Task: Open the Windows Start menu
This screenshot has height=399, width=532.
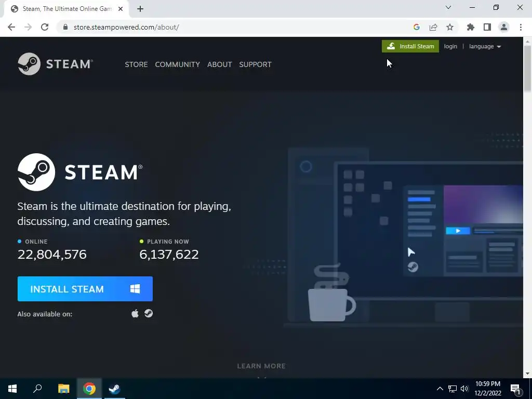Action: pyautogui.click(x=12, y=389)
